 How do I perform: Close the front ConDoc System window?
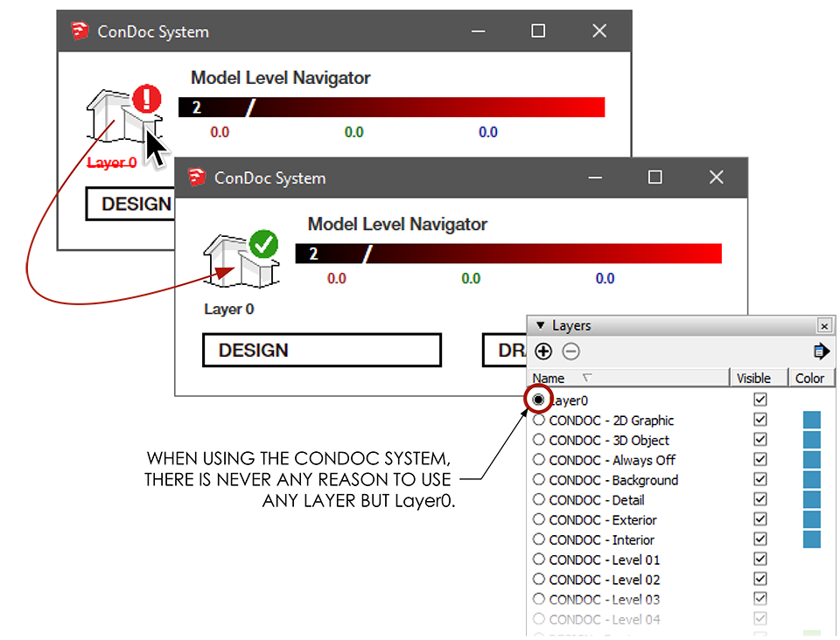[x=717, y=177]
